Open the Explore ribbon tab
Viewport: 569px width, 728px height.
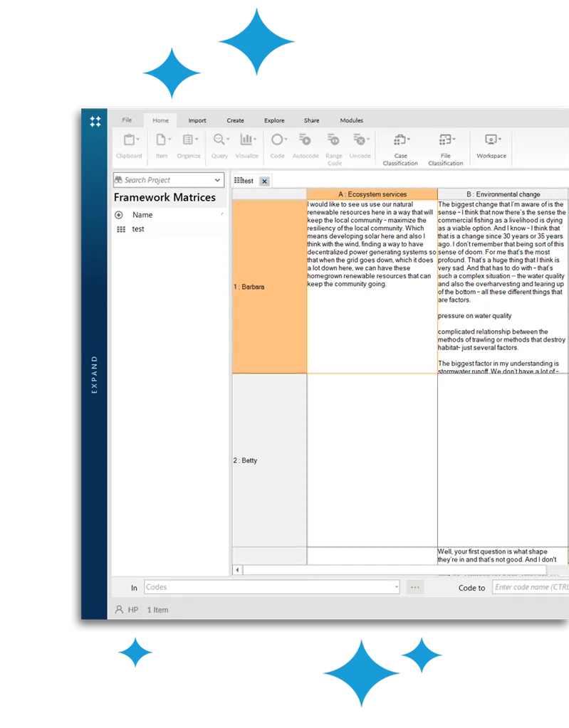(274, 120)
